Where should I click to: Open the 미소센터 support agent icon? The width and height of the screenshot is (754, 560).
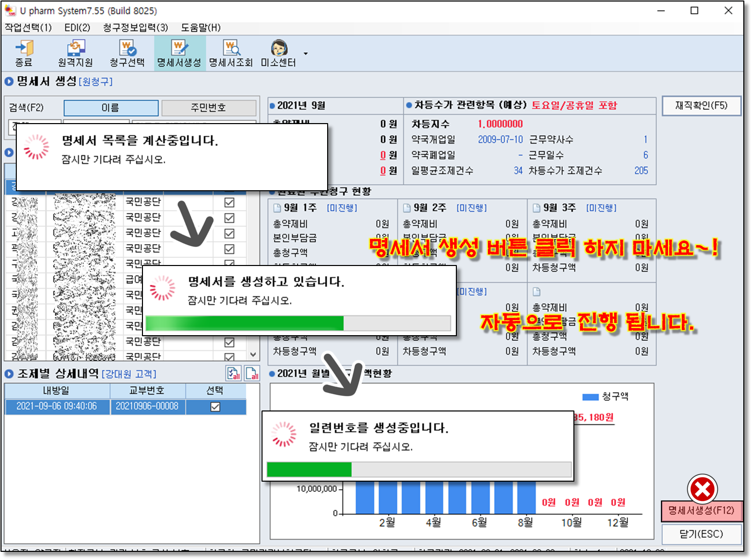click(x=278, y=53)
